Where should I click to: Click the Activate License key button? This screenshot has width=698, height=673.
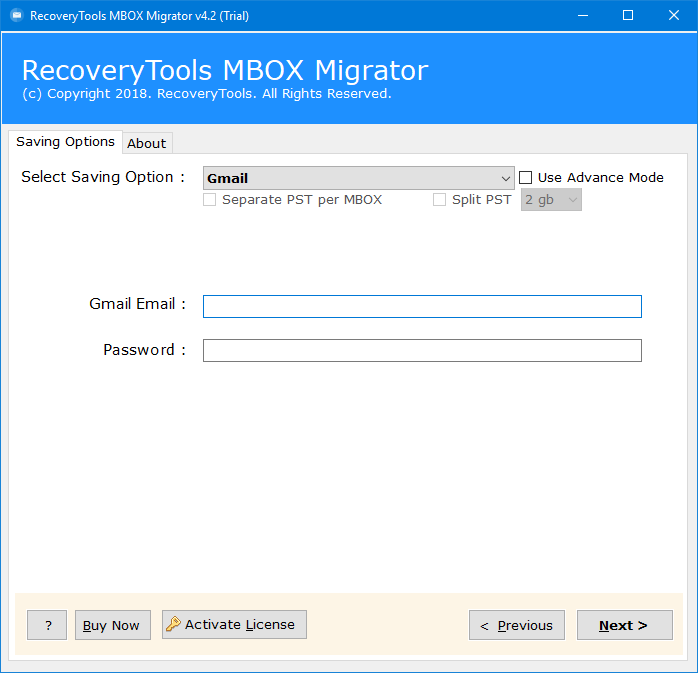pos(234,624)
